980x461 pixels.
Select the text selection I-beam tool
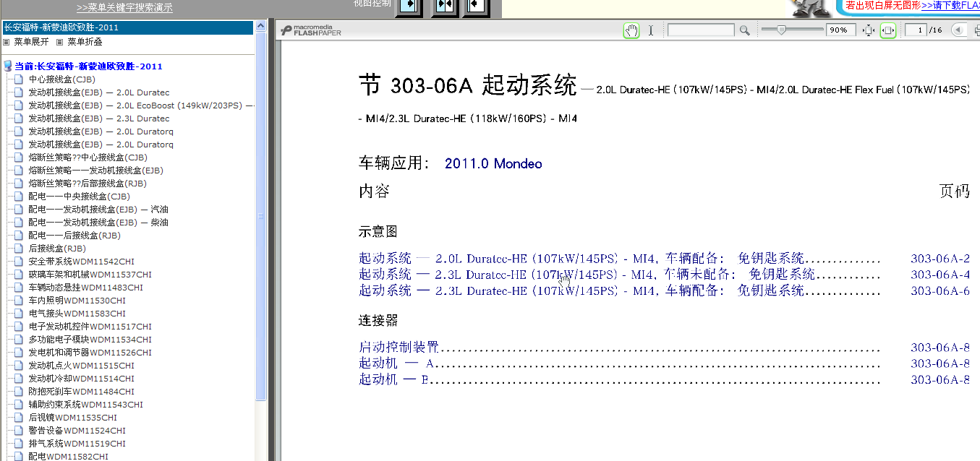[x=650, y=30]
